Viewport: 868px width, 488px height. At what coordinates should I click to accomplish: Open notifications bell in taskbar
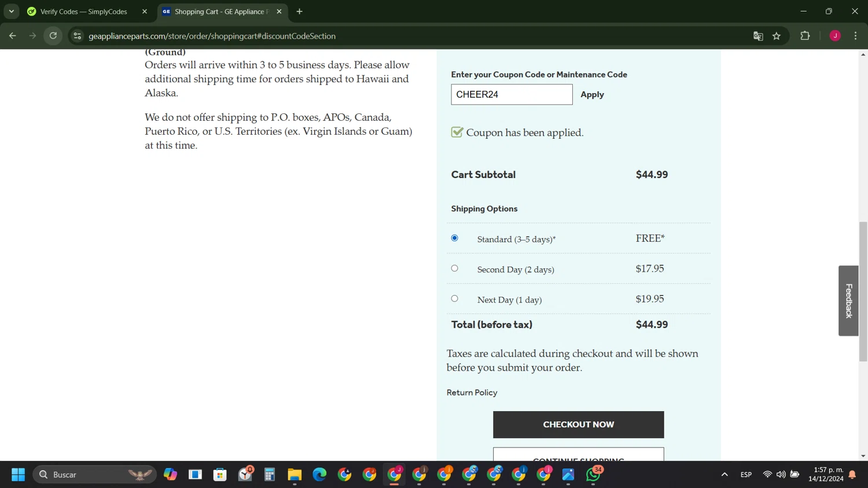tap(852, 475)
